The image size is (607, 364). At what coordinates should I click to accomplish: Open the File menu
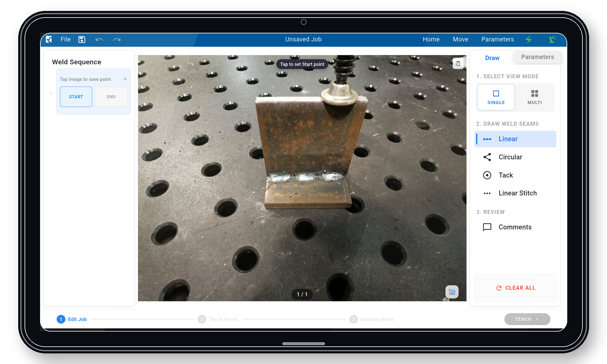[x=66, y=39]
